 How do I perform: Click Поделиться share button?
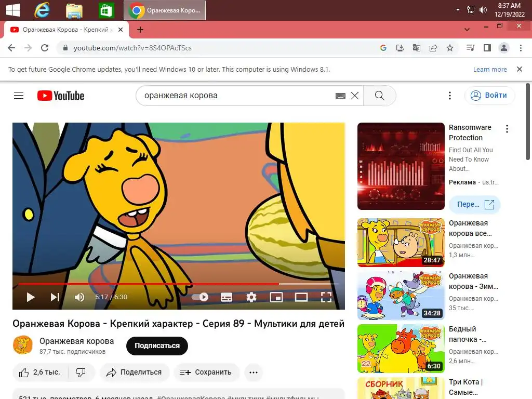[135, 373]
